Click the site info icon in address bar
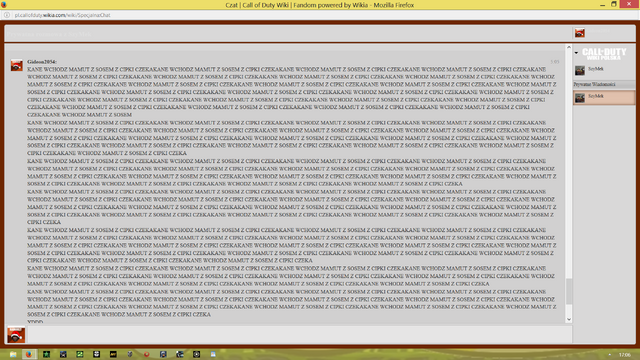The width and height of the screenshot is (640, 360). click(x=7, y=15)
